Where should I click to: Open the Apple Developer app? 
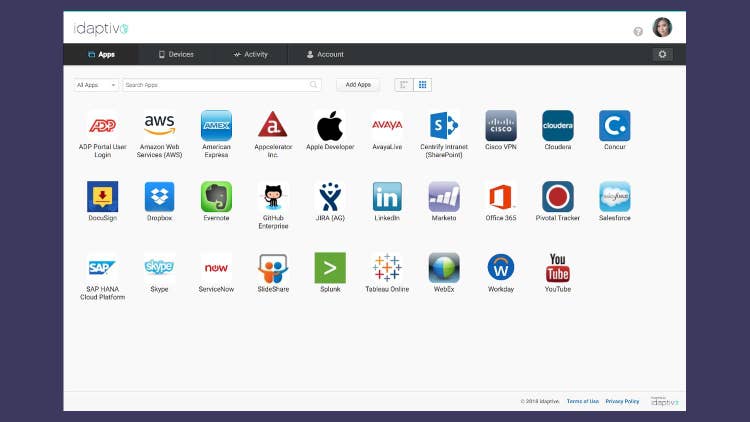[x=330, y=126]
